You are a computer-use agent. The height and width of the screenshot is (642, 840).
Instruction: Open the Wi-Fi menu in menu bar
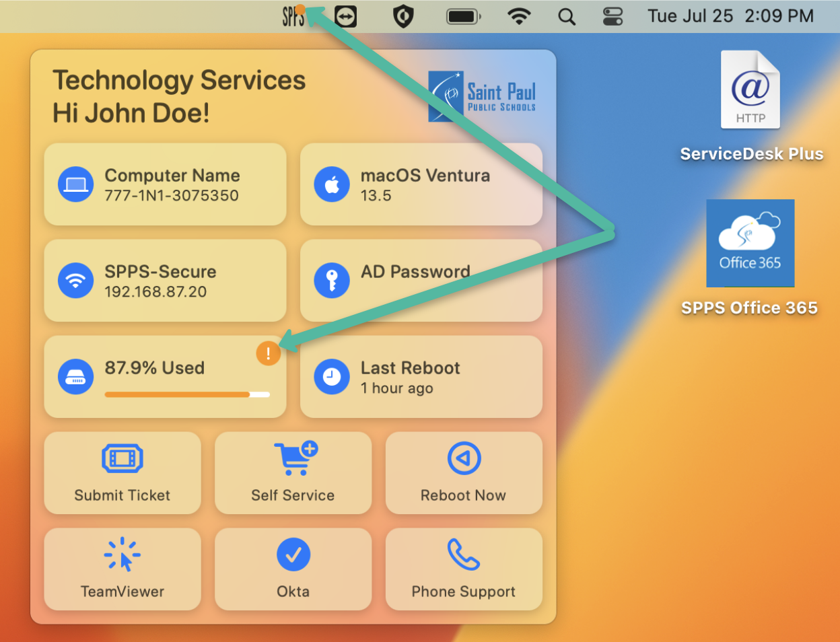pos(518,17)
